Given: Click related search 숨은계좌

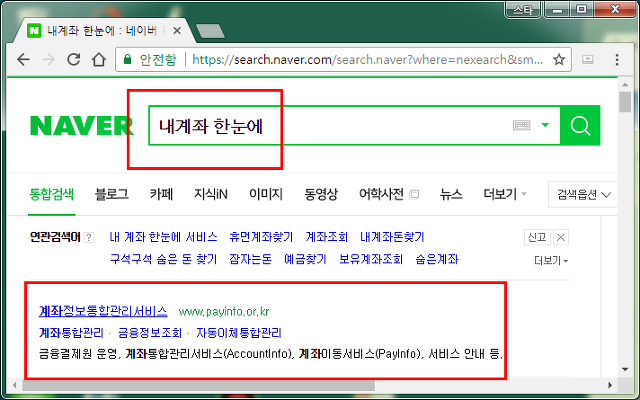Looking at the screenshot, I should pos(437,259).
